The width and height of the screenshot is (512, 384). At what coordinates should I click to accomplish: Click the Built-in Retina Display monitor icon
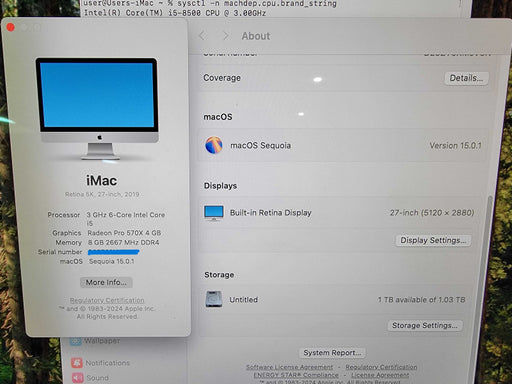pos(214,213)
